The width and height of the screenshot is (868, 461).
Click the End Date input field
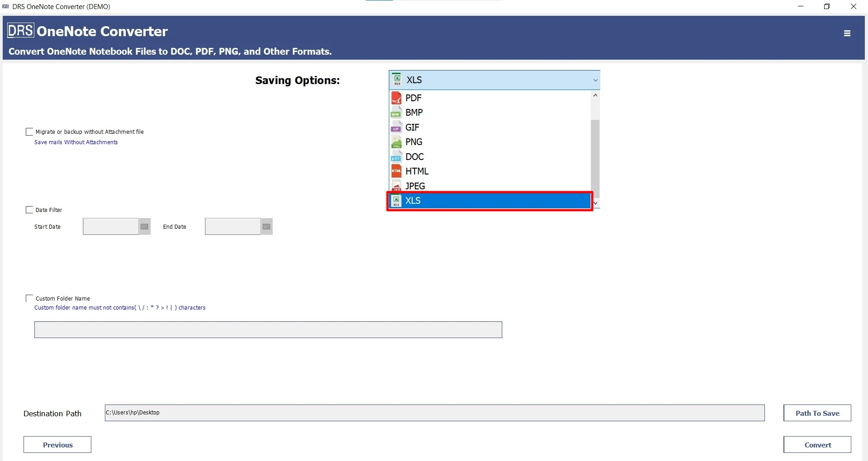pos(233,226)
